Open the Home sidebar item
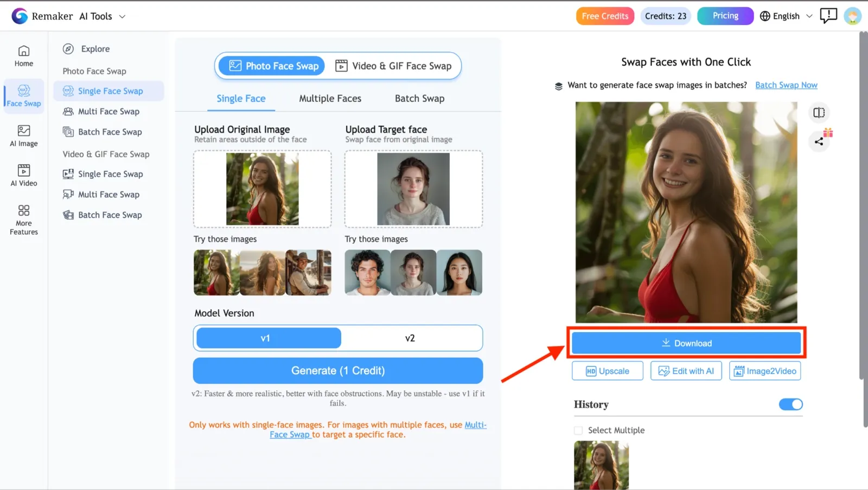The height and width of the screenshot is (490, 868). 24,56
